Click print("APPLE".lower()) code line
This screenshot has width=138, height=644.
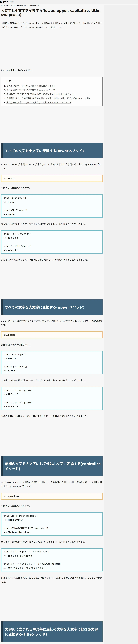pyautogui.click(x=15, y=210)
